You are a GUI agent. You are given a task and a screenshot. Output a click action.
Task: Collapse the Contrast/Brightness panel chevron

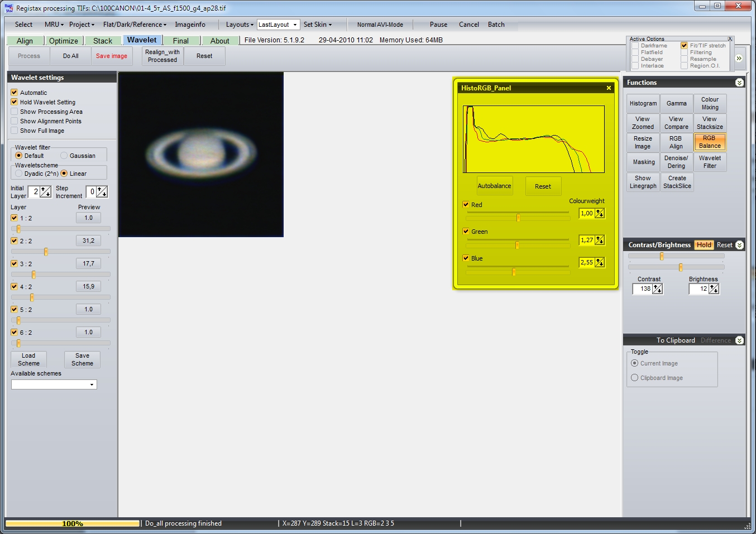click(739, 245)
